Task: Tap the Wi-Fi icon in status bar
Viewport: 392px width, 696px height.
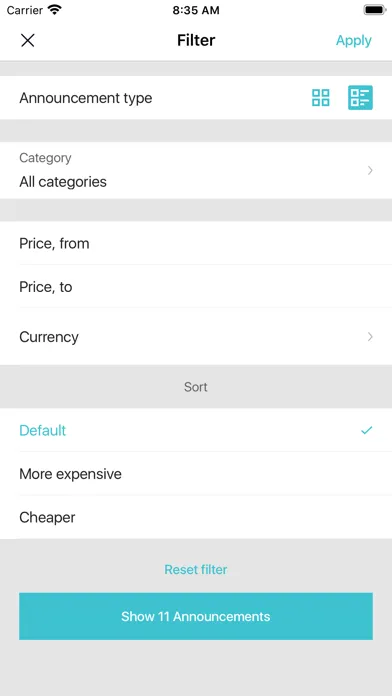Action: [54, 10]
